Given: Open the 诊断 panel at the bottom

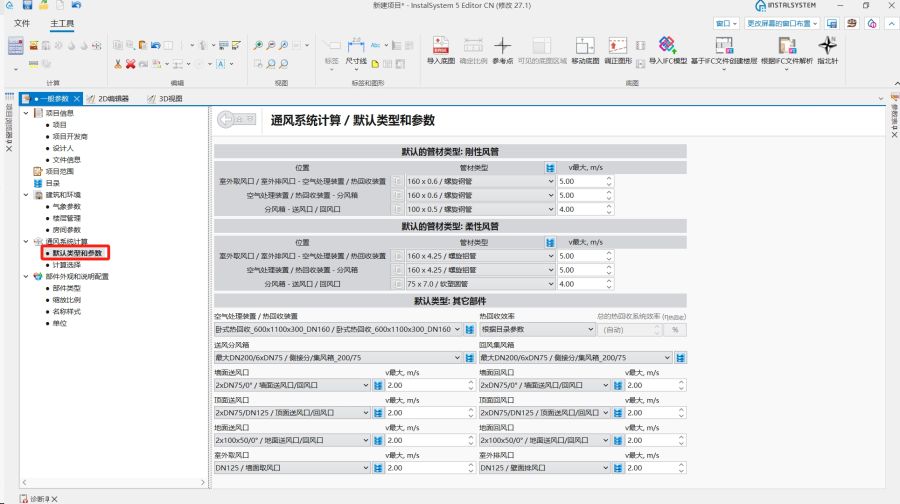Looking at the screenshot, I should tap(34, 497).
